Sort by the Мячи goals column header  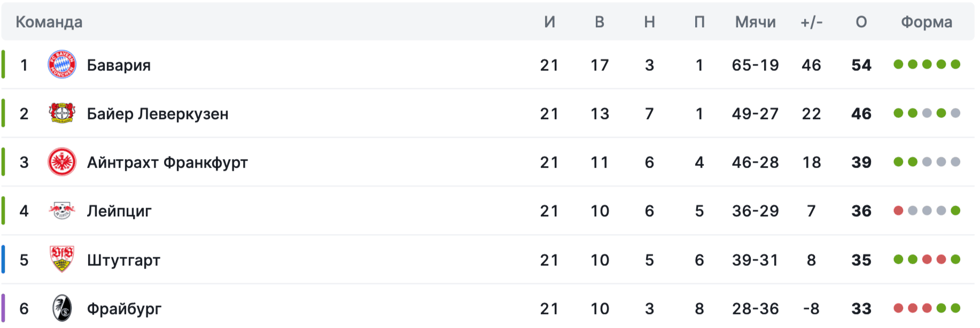tap(755, 22)
